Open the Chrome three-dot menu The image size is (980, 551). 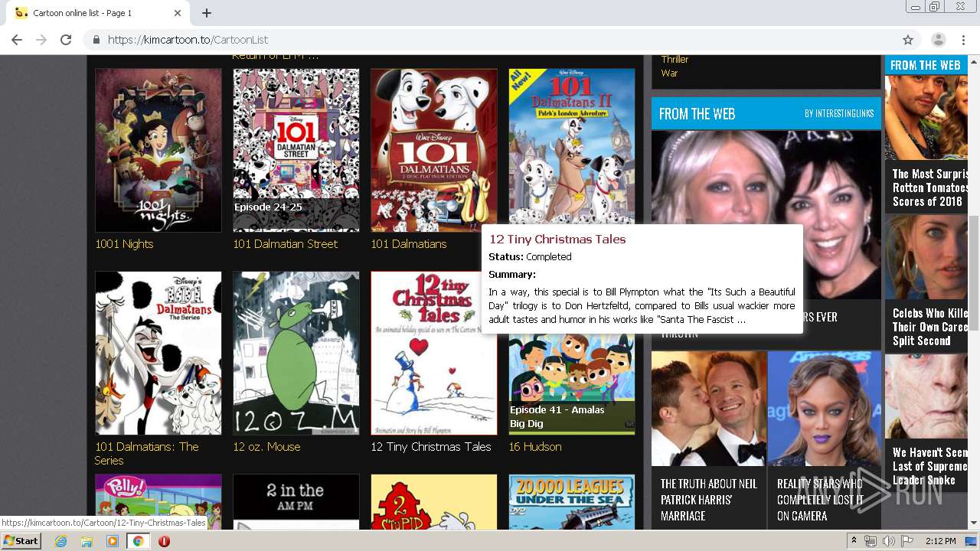click(x=962, y=40)
